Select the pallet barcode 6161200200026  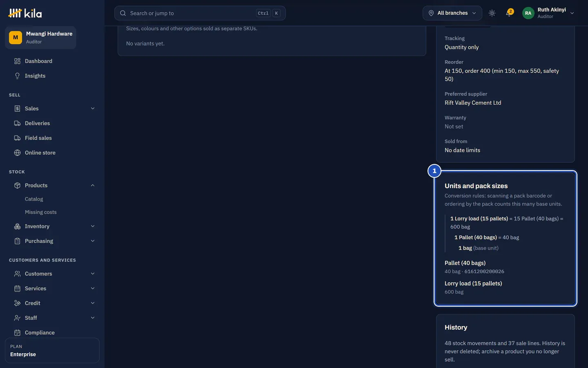coord(484,272)
